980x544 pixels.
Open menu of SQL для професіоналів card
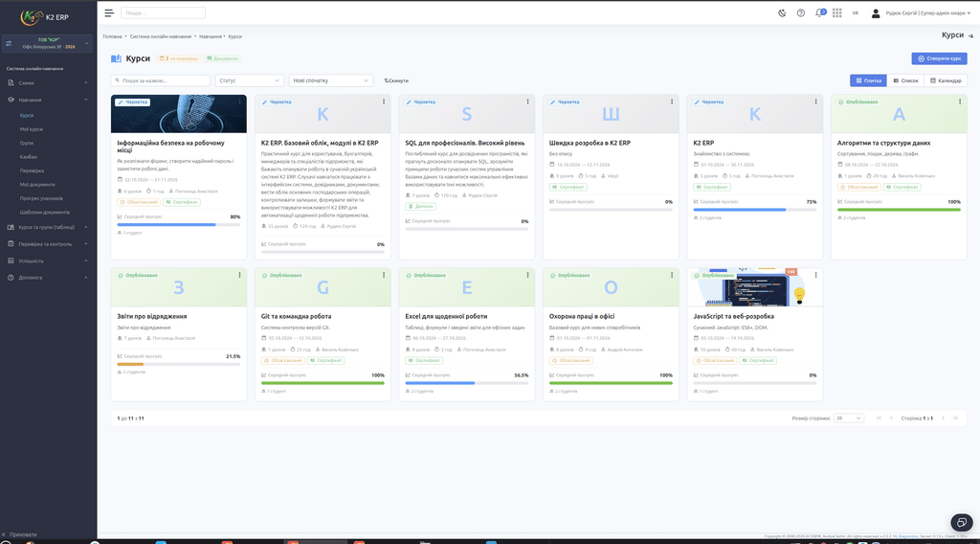(x=527, y=102)
